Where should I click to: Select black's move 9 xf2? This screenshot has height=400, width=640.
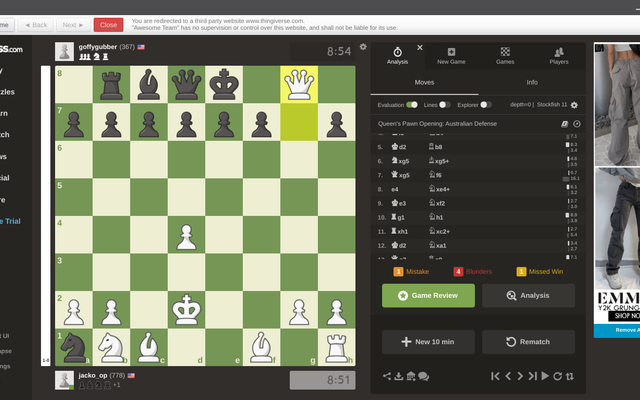click(436, 203)
